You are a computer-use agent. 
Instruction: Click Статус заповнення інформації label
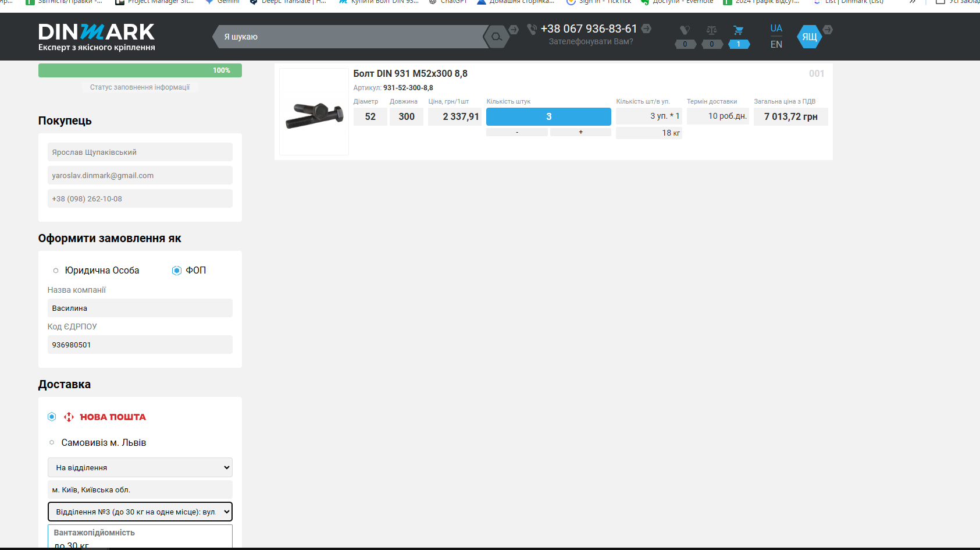point(140,87)
